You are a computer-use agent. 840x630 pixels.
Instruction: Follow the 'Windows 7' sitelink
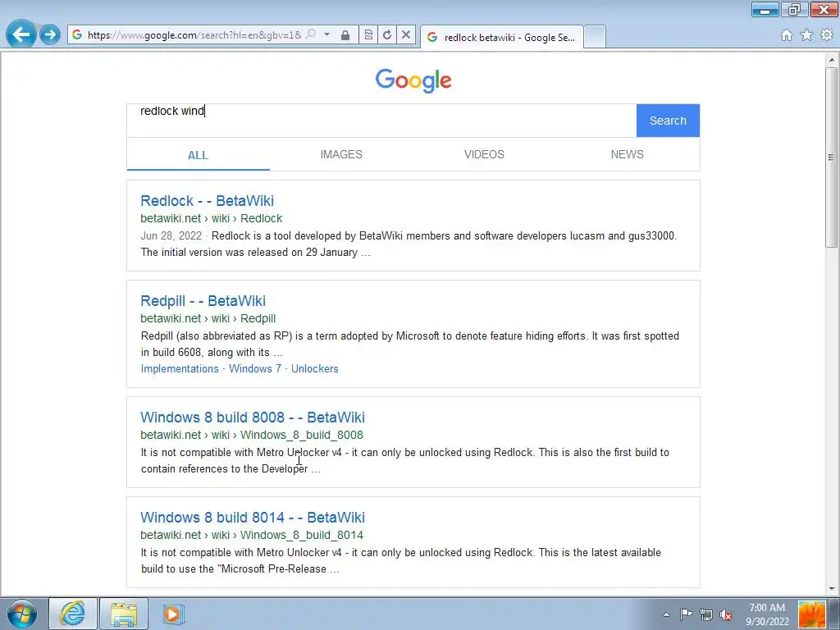point(255,368)
